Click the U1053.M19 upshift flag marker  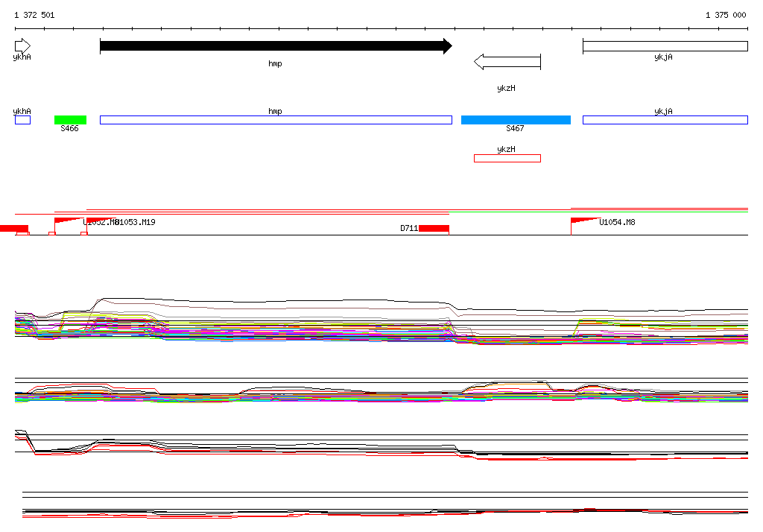[x=100, y=221]
